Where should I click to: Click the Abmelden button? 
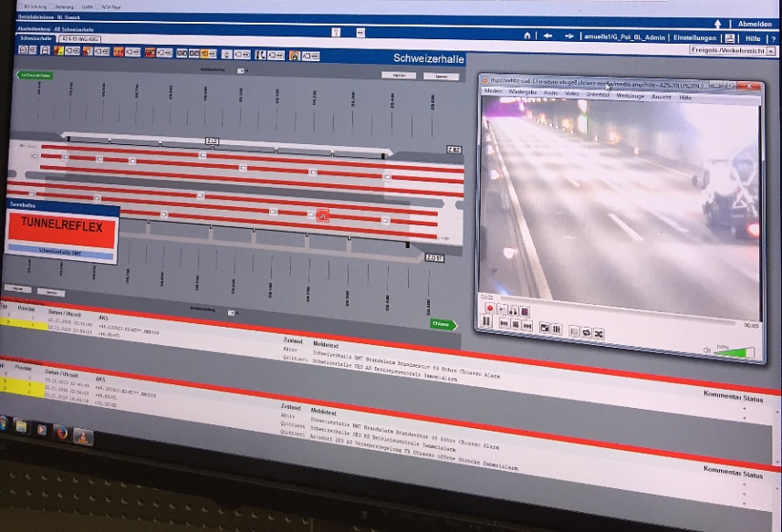click(755, 24)
